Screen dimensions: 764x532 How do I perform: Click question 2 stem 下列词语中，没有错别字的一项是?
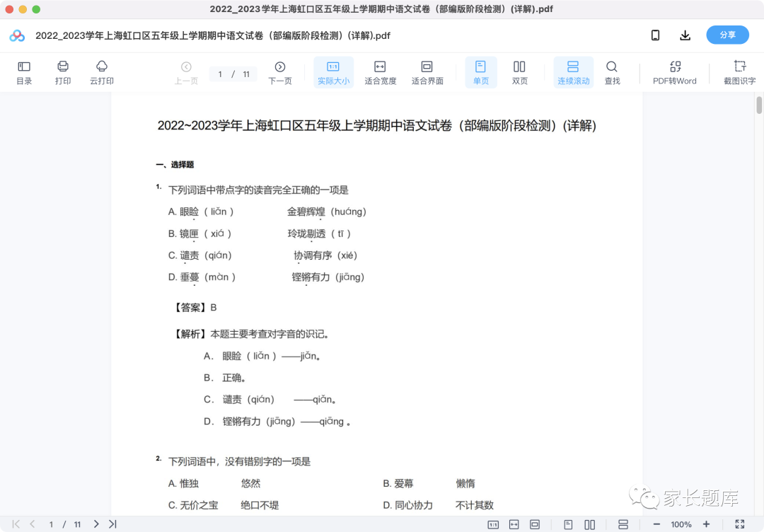239,461
